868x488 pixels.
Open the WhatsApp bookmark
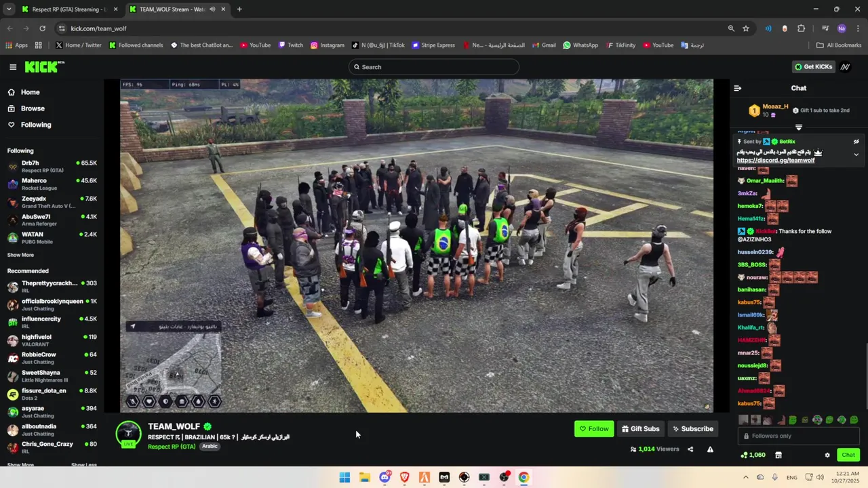pyautogui.click(x=580, y=45)
